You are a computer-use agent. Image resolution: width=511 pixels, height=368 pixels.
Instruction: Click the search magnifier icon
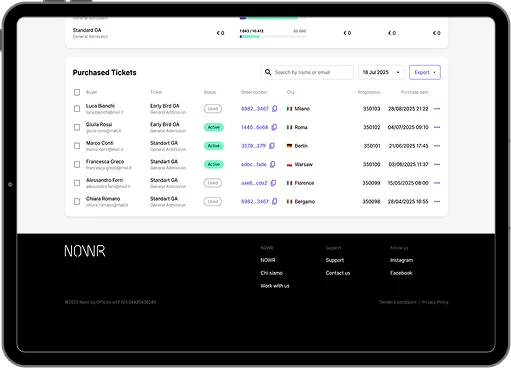(x=268, y=72)
